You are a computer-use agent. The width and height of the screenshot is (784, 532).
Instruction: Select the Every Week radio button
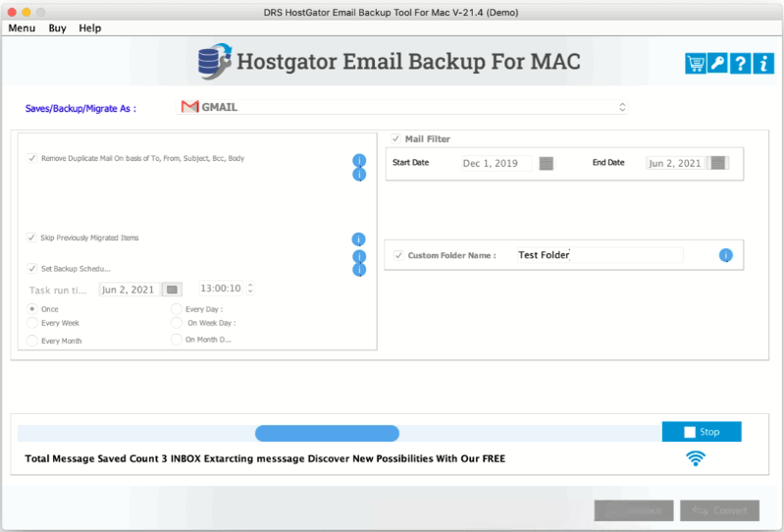(32, 323)
